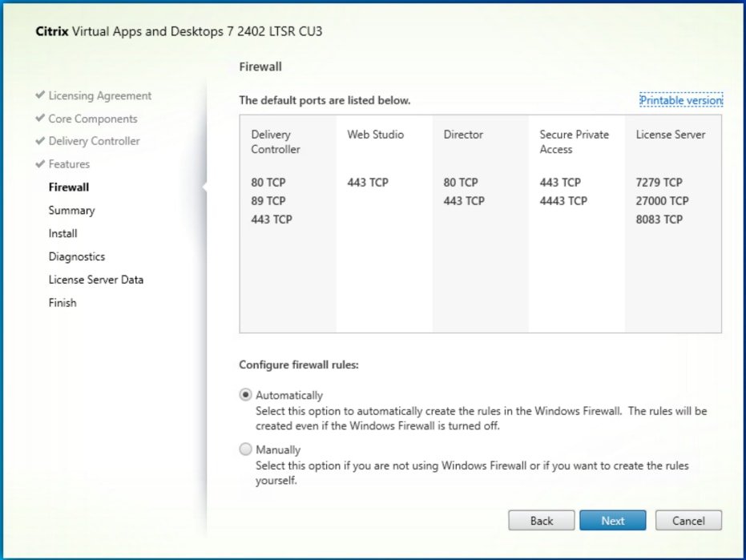This screenshot has width=746, height=560.
Task: Select the Diagnostics step in sidebar
Action: tap(77, 256)
